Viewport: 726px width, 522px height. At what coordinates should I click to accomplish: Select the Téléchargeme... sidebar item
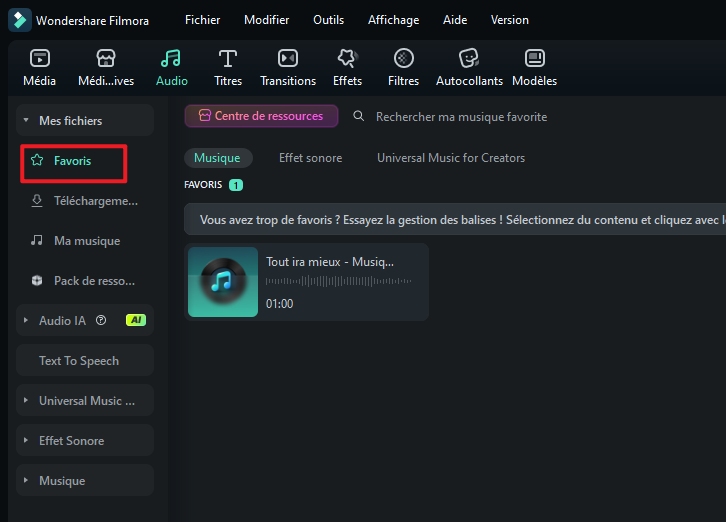[86, 201]
